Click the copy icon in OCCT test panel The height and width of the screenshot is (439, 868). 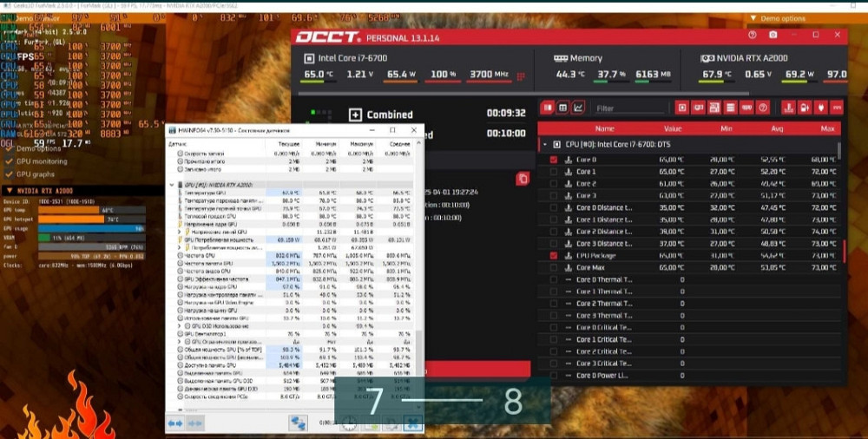point(522,179)
